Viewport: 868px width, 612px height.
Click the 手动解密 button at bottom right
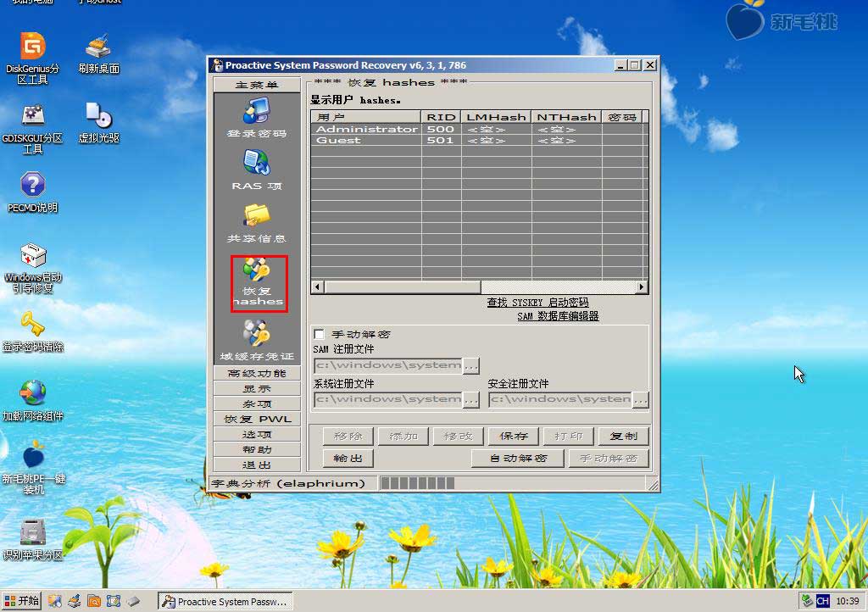coord(609,459)
